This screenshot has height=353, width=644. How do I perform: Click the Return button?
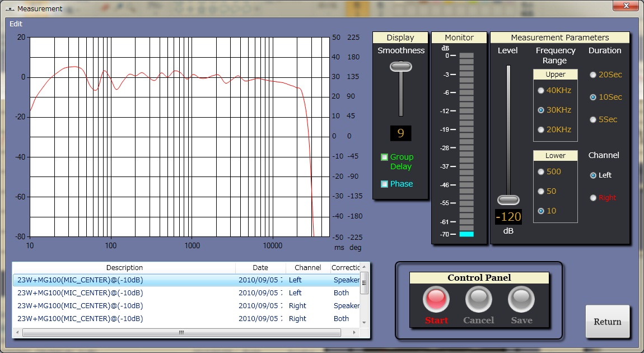[607, 322]
